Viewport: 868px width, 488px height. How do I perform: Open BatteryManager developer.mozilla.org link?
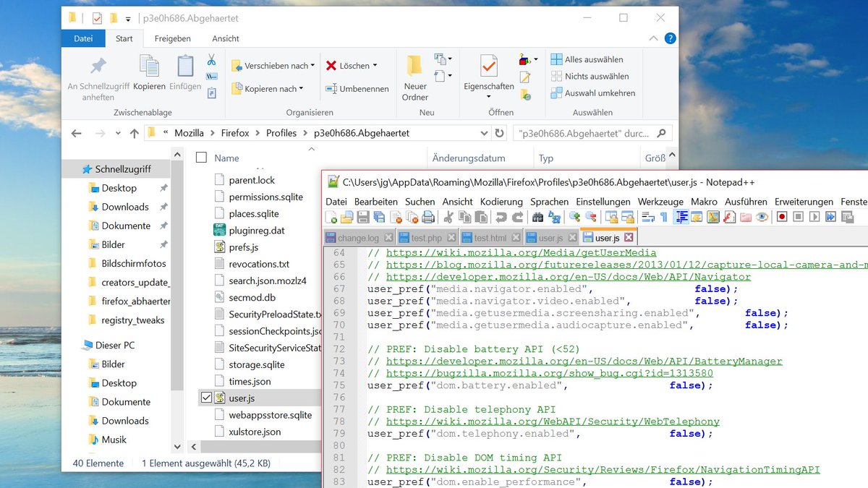click(x=584, y=361)
